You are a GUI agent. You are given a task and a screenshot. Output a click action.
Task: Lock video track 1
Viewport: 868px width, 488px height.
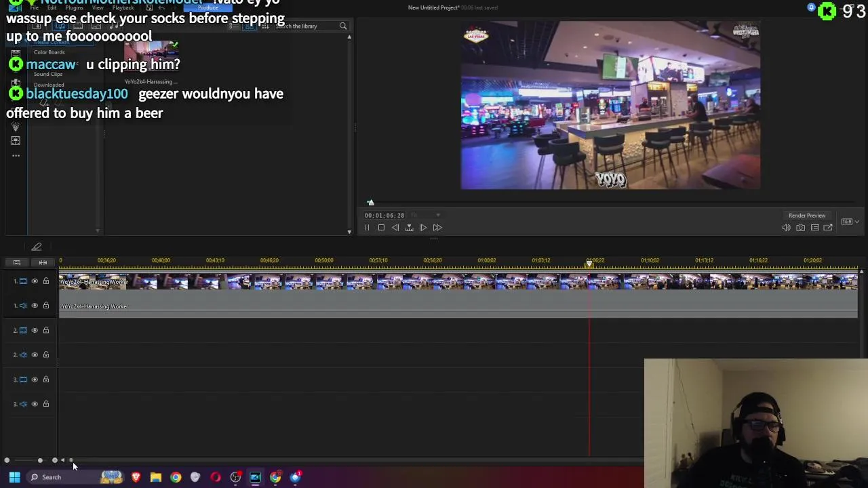pos(46,281)
